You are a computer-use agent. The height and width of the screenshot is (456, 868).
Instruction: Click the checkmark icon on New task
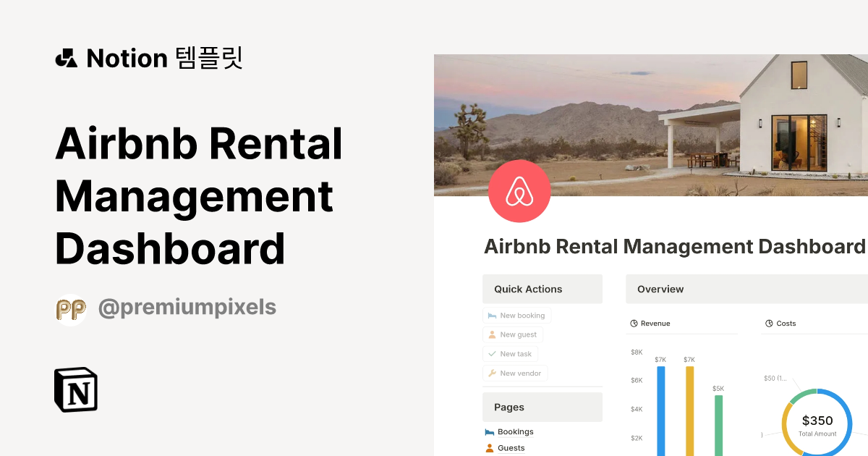pos(491,353)
